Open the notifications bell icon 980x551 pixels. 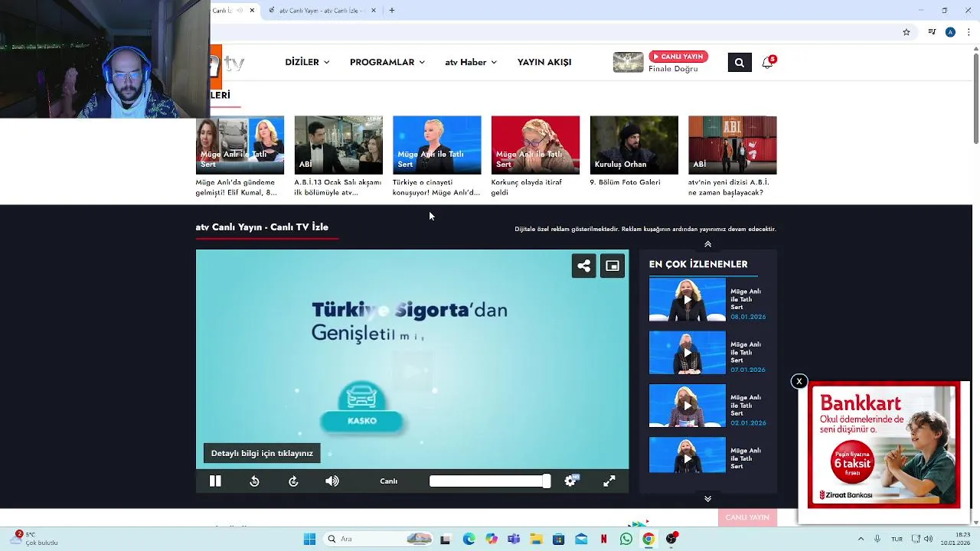[x=767, y=63]
